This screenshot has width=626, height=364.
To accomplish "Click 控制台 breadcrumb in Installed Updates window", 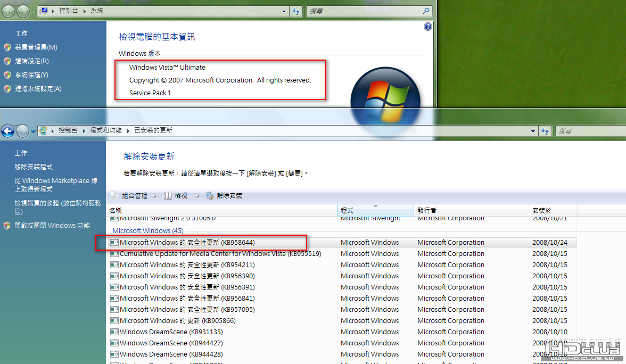I will [x=68, y=130].
